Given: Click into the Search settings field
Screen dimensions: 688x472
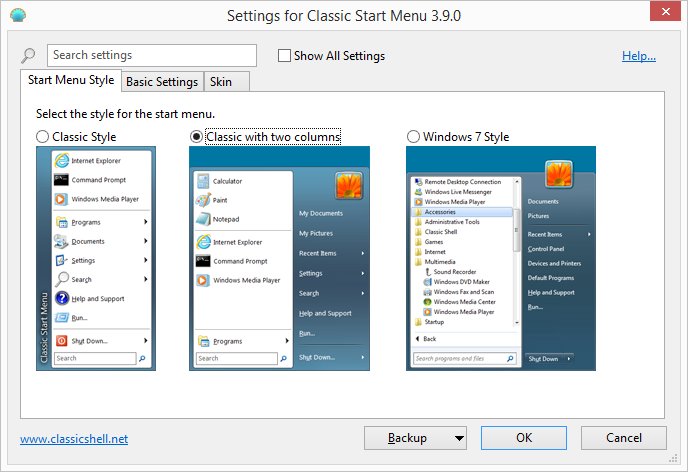Looking at the screenshot, I should [x=152, y=56].
